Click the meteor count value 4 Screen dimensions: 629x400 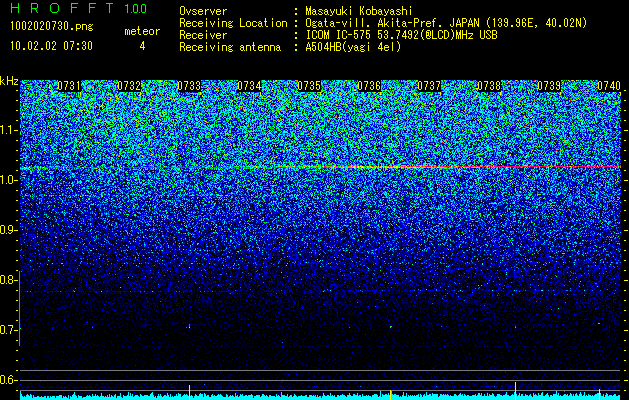pyautogui.click(x=142, y=46)
